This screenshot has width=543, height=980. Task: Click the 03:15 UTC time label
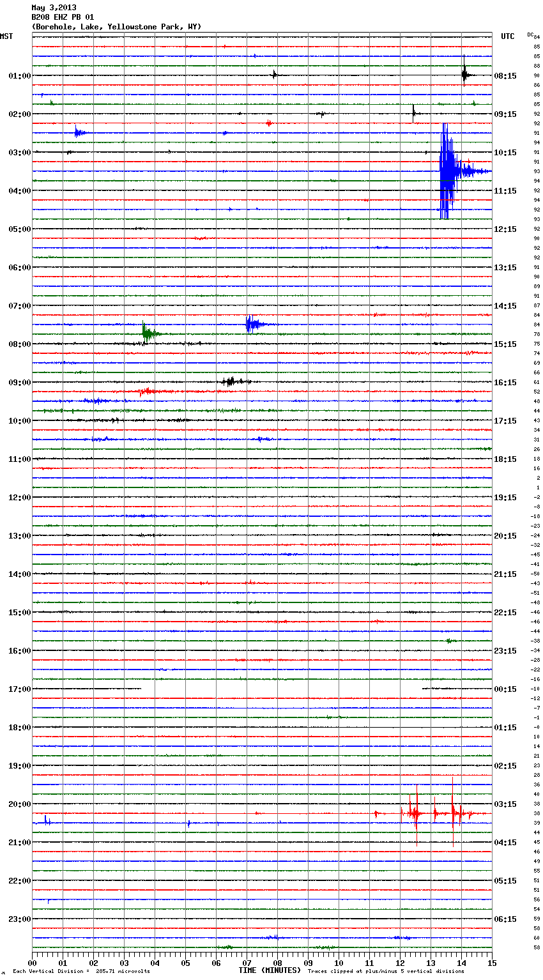[505, 804]
